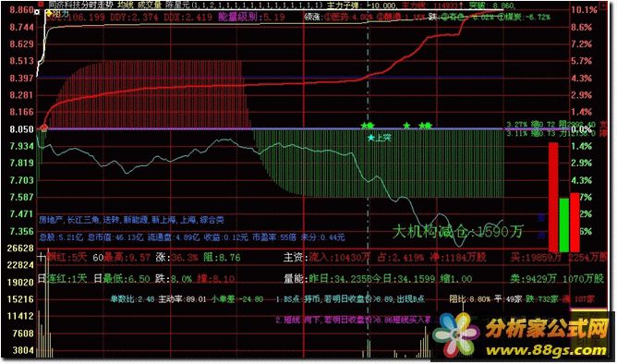Select the yellow diamond 阻力 marker
This screenshot has height=364, width=617.
(49, 13)
